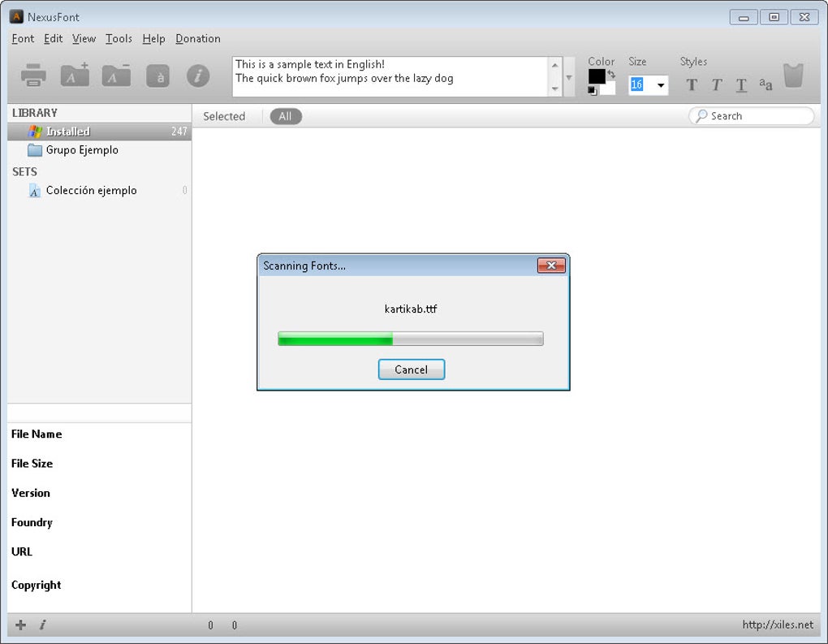Viewport: 828px width, 644px height.
Task: Toggle underline style preview
Action: click(x=741, y=84)
